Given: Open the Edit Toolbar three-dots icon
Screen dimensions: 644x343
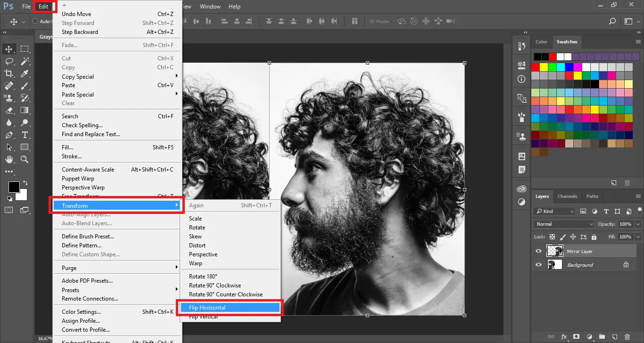Looking at the screenshot, I should tap(8, 171).
